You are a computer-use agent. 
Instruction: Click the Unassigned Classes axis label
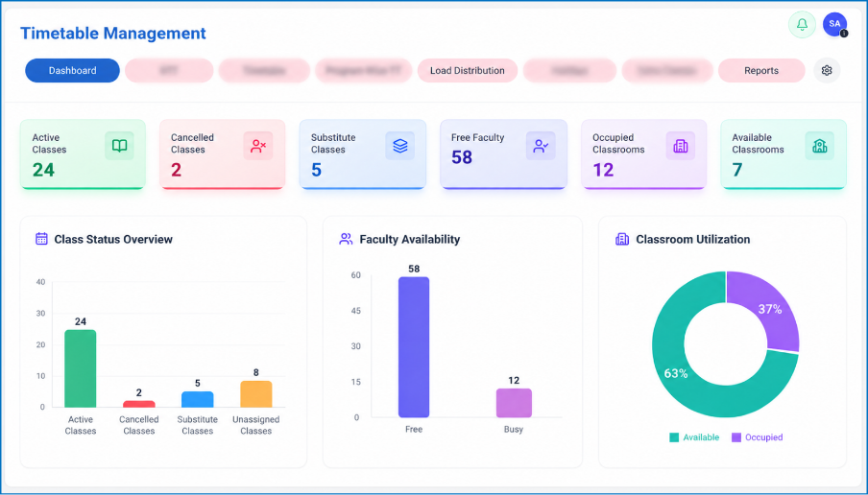coord(255,425)
